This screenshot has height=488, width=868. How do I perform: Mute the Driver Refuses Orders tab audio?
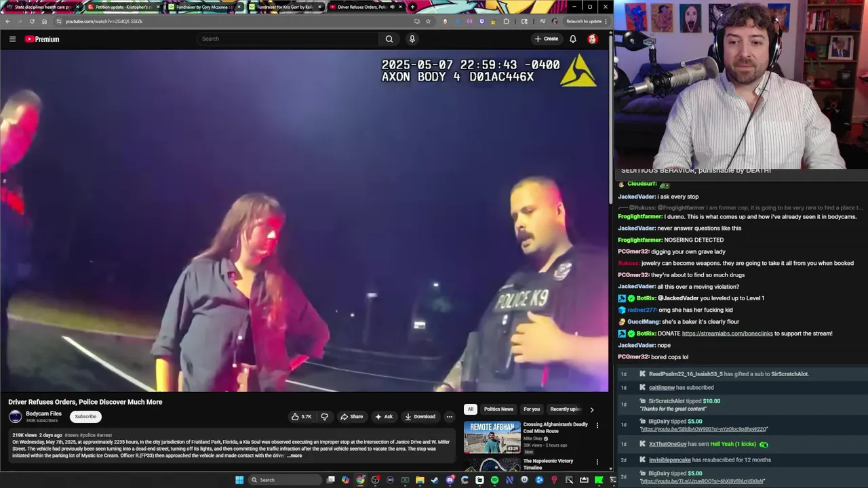[x=392, y=7]
